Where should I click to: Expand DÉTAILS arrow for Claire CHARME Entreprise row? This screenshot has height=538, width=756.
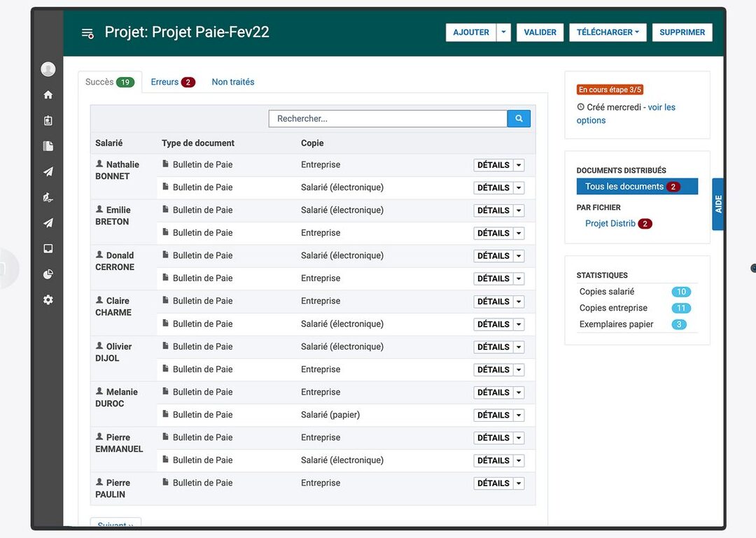[519, 302]
